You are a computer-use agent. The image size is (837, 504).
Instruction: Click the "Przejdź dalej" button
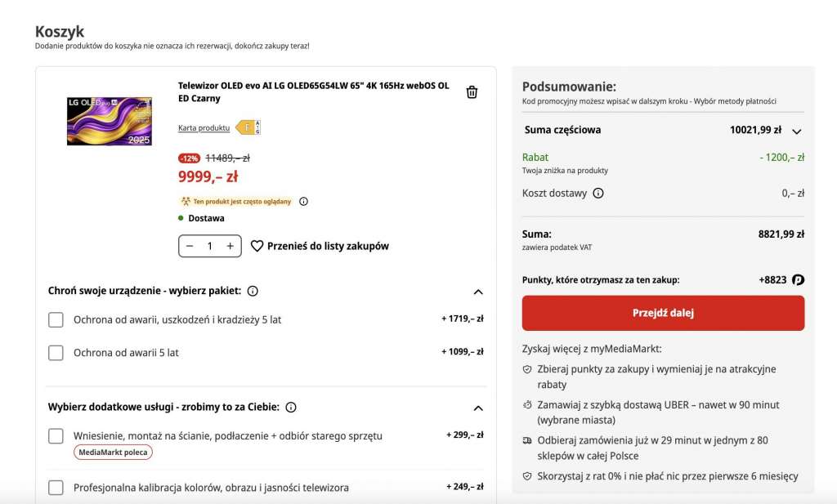pyautogui.click(x=663, y=312)
